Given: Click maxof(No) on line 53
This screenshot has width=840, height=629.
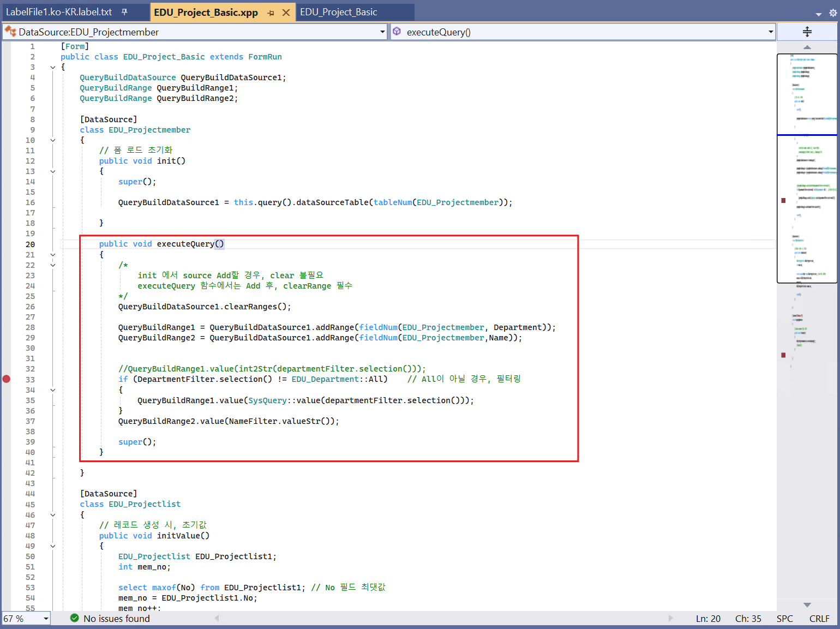Looking at the screenshot, I should (x=173, y=588).
